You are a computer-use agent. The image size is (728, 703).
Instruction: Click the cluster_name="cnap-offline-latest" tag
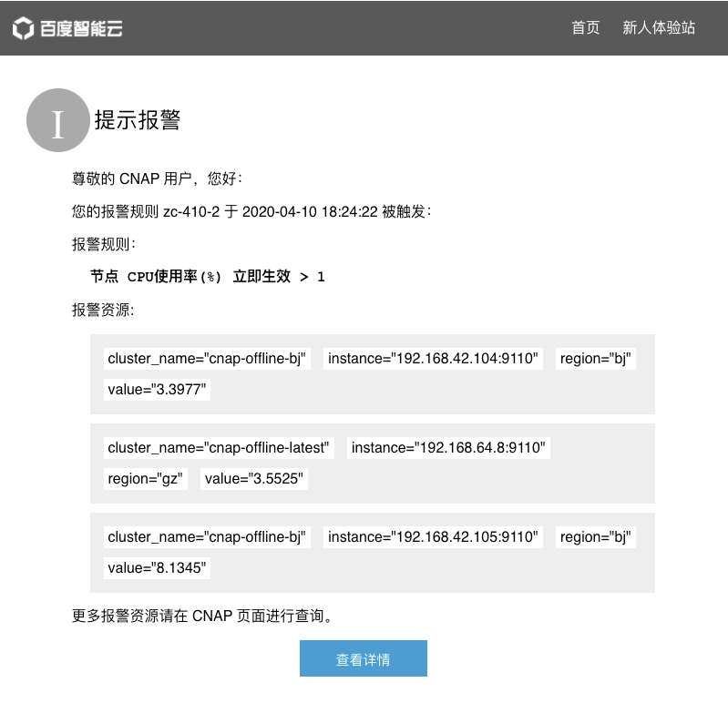[x=219, y=448]
